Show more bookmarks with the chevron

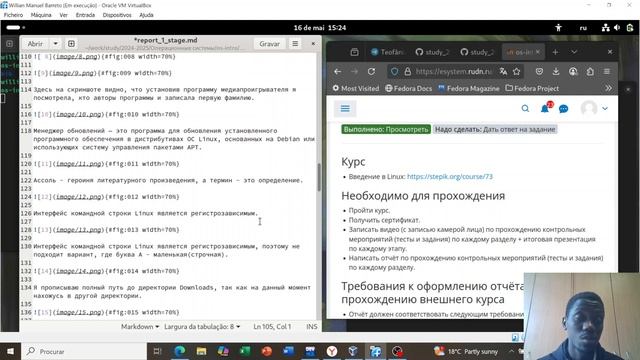[608, 88]
